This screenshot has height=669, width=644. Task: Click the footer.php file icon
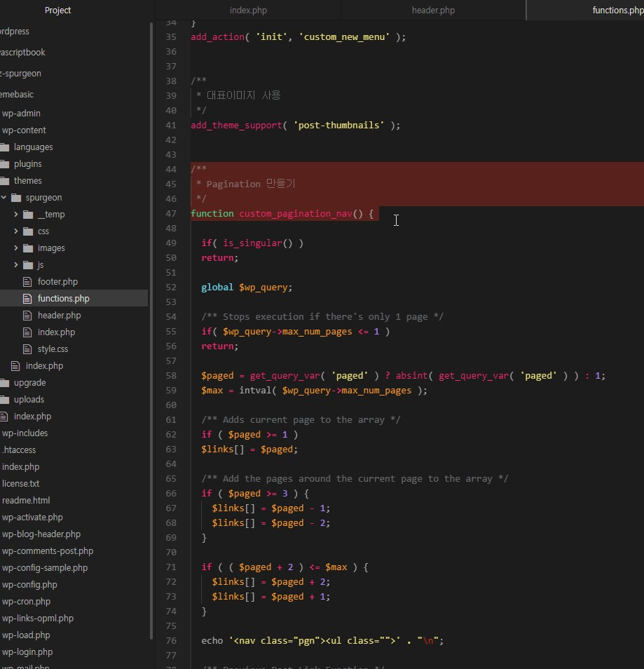tap(27, 282)
